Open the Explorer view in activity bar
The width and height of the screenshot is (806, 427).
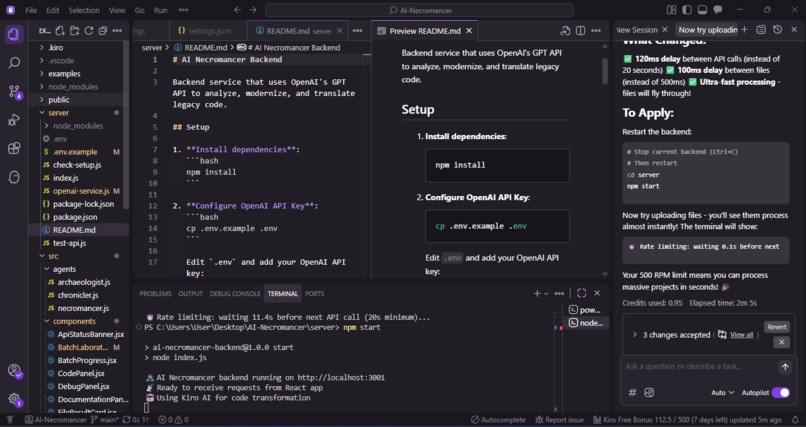14,34
